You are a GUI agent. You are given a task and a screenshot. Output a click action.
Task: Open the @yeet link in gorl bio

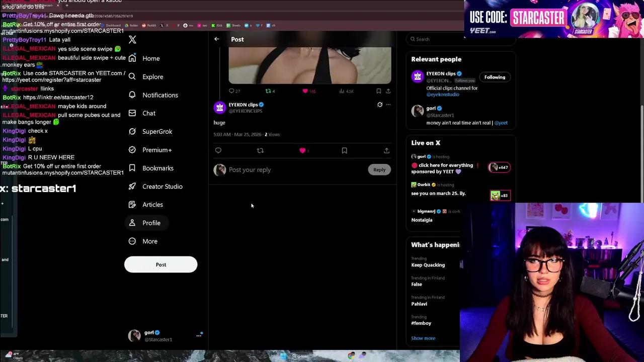coord(501,123)
